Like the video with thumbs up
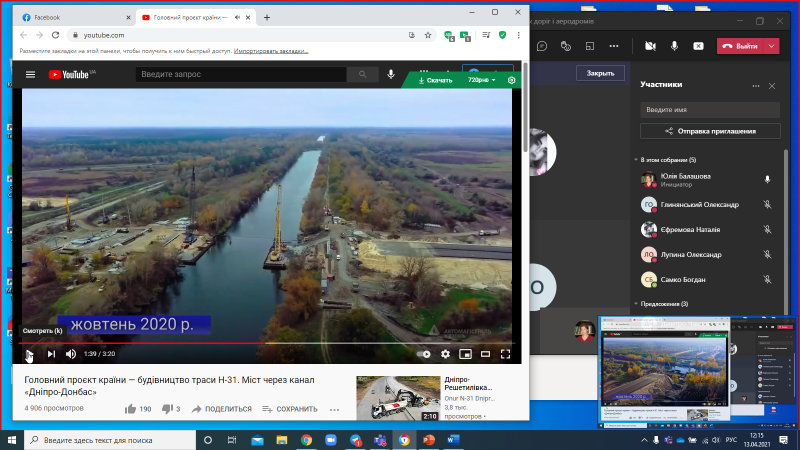Image resolution: width=800 pixels, height=450 pixels. point(131,409)
